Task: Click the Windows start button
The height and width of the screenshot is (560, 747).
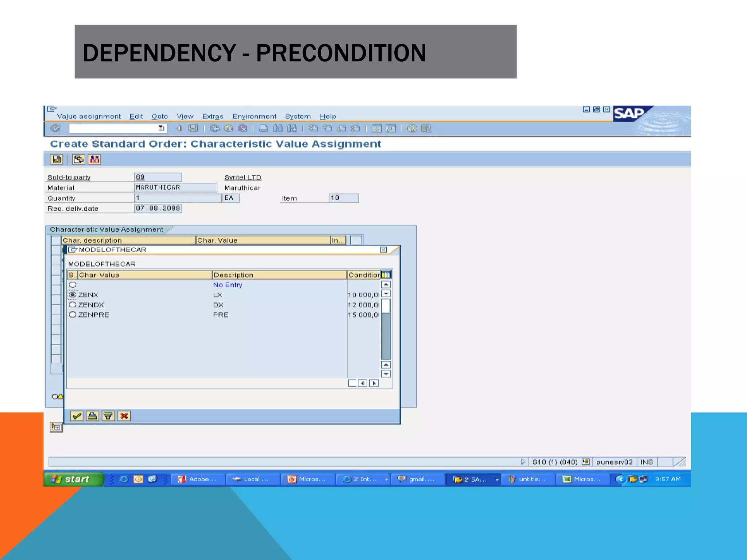Action: point(74,479)
